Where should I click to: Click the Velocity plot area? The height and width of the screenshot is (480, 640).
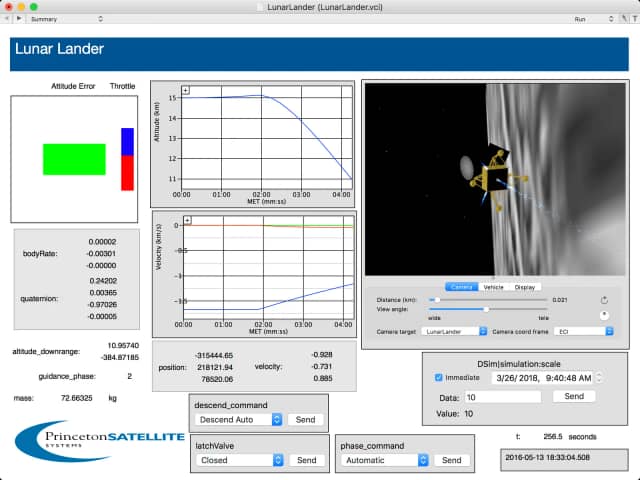(269, 269)
